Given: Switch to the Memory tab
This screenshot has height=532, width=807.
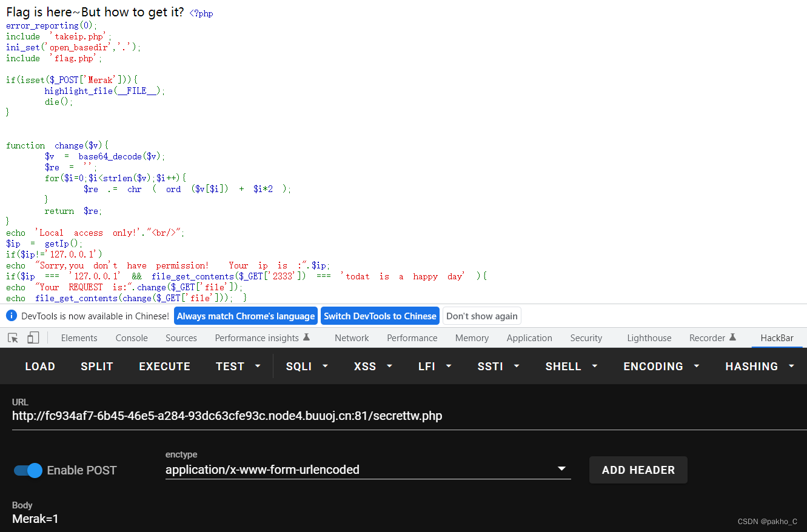Looking at the screenshot, I should 472,338.
